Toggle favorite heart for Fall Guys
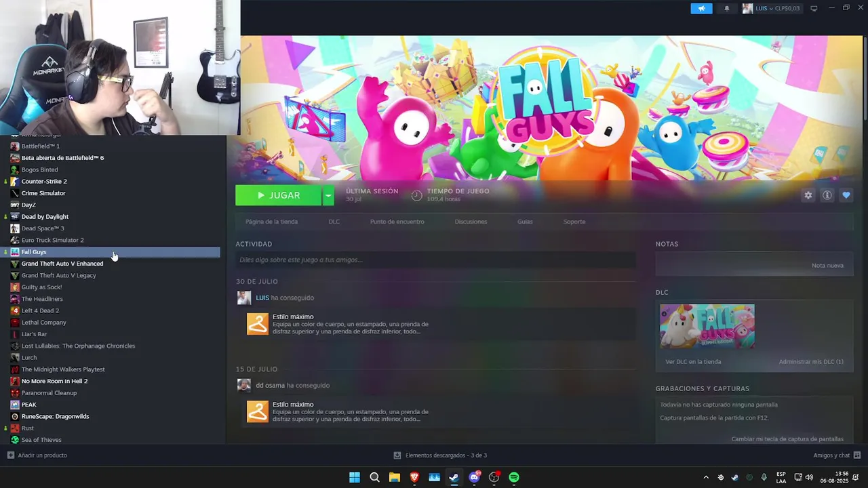Image resolution: width=868 pixels, height=488 pixels. pos(846,195)
